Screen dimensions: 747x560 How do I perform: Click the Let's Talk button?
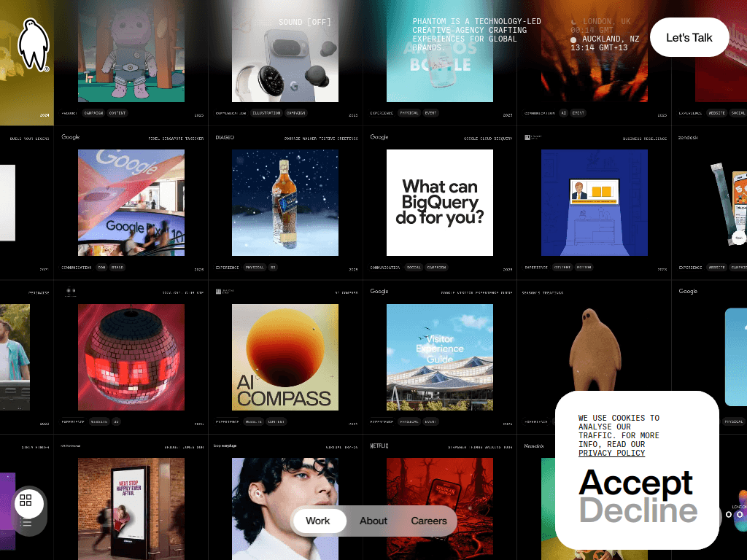coord(689,38)
